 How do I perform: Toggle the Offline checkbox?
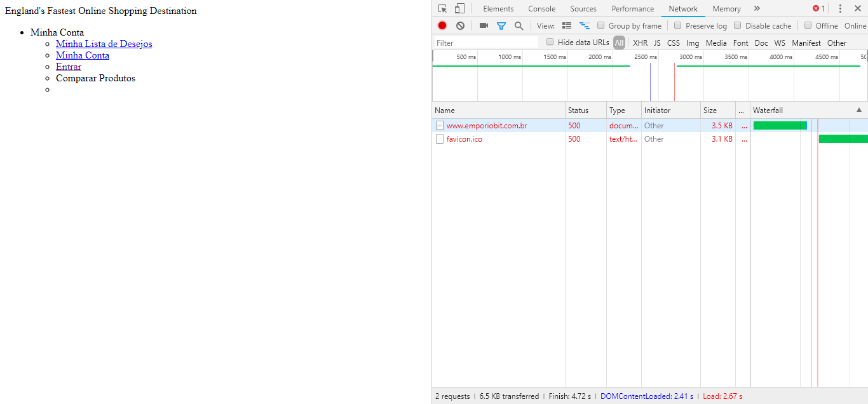[808, 25]
